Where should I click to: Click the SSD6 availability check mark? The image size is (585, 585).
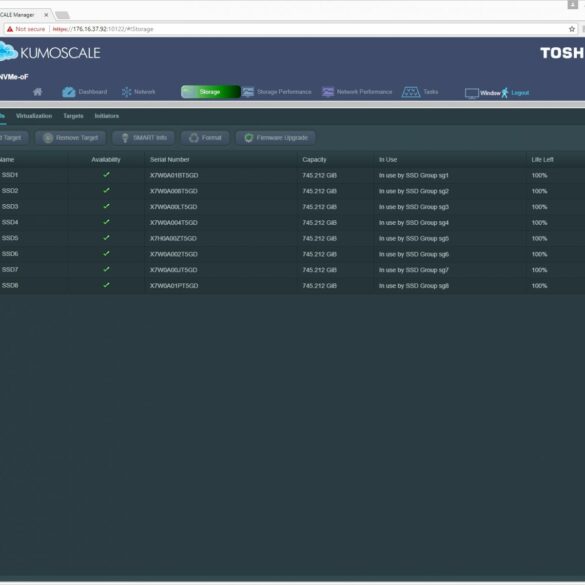[106, 253]
